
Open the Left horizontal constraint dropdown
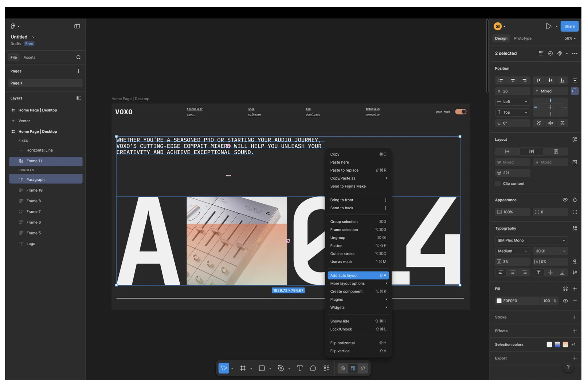[512, 102]
